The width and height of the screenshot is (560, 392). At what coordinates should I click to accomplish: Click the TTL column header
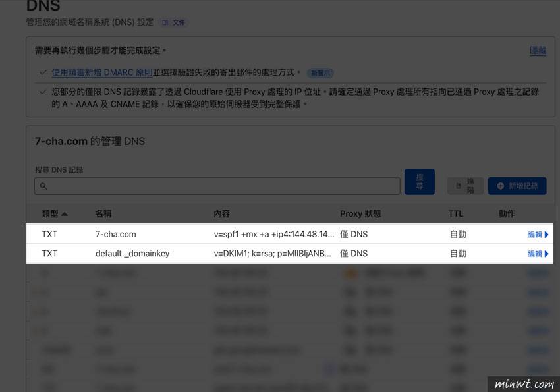tap(457, 214)
